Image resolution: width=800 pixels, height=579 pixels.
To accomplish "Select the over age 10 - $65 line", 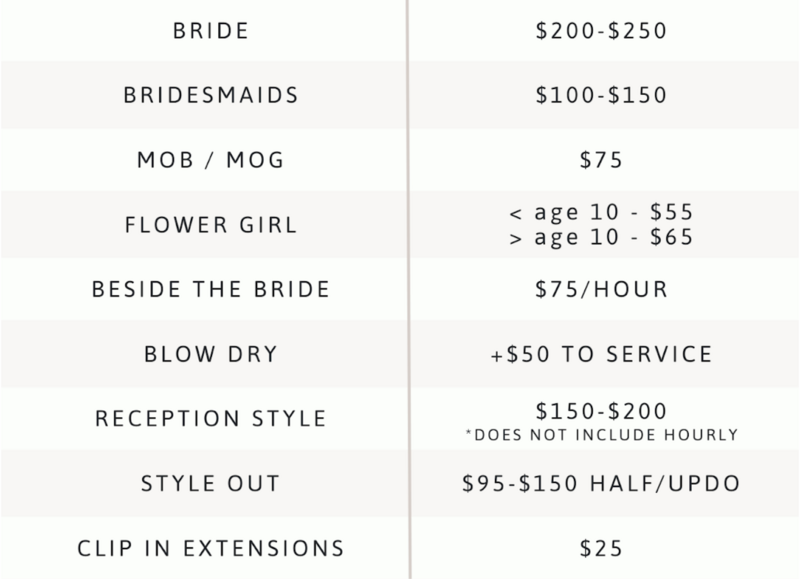I will pos(602,237).
